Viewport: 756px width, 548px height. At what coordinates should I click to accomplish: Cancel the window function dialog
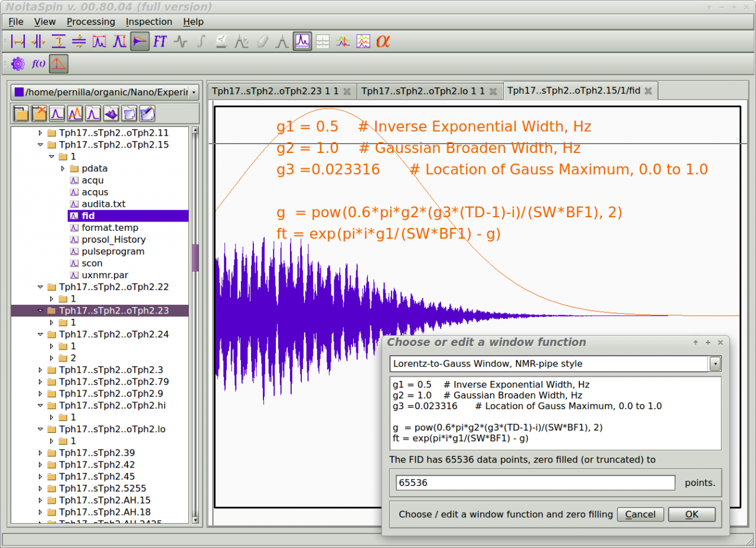click(640, 514)
